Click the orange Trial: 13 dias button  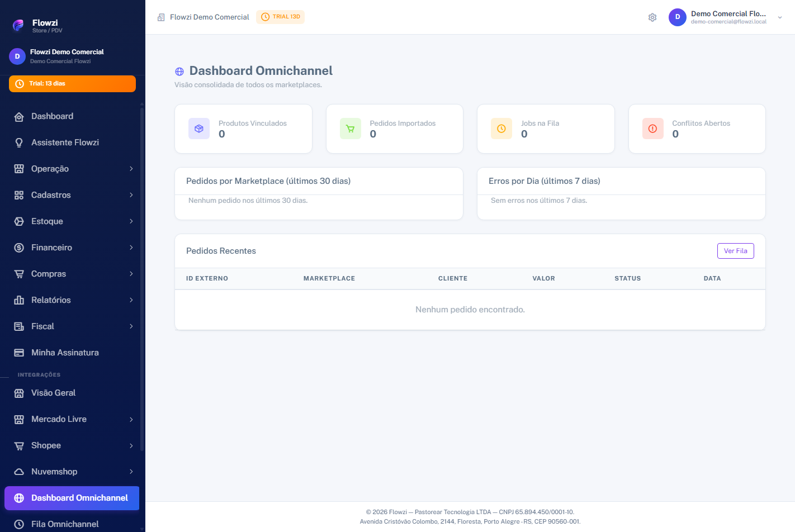pyautogui.click(x=72, y=84)
